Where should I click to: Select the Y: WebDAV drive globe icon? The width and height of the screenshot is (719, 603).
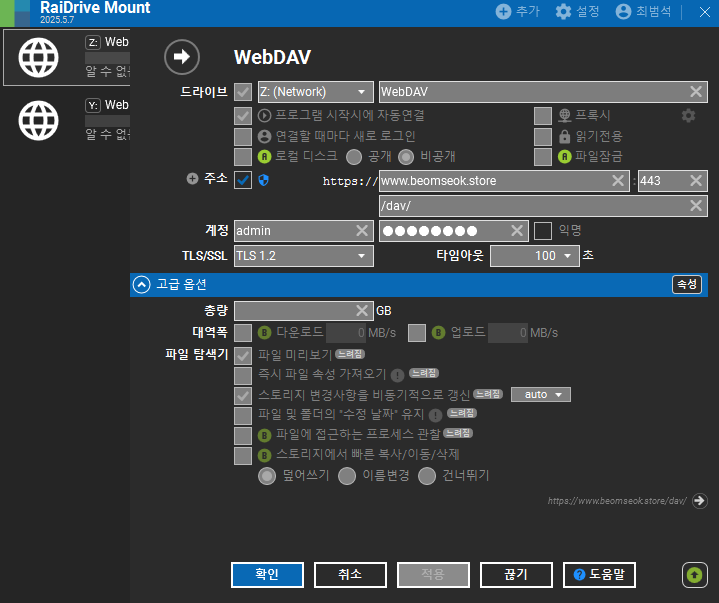tap(39, 120)
